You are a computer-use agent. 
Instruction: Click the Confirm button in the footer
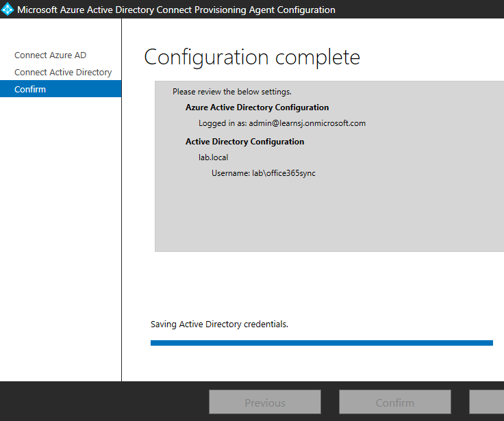coord(394,403)
